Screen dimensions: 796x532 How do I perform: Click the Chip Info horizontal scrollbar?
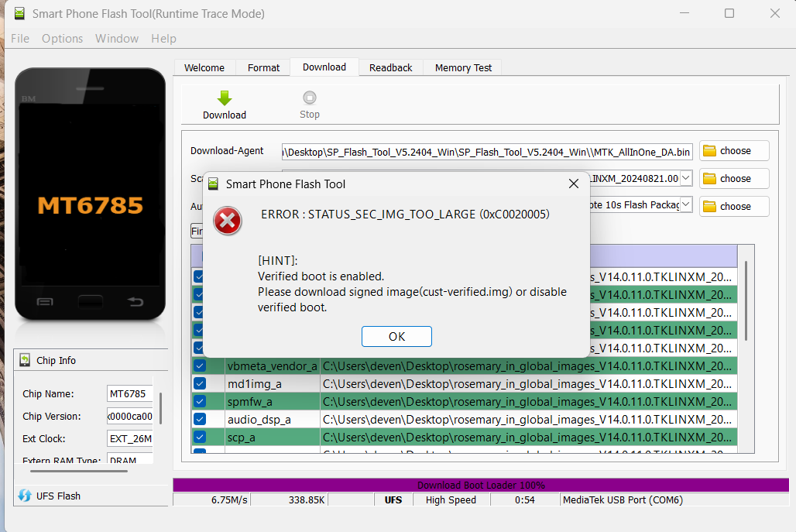point(79,471)
